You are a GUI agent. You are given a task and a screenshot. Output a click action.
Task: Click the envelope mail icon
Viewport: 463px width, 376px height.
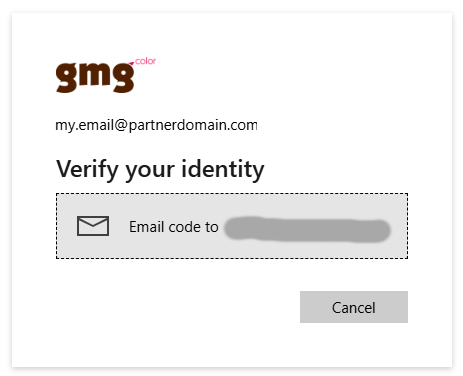pos(93,226)
